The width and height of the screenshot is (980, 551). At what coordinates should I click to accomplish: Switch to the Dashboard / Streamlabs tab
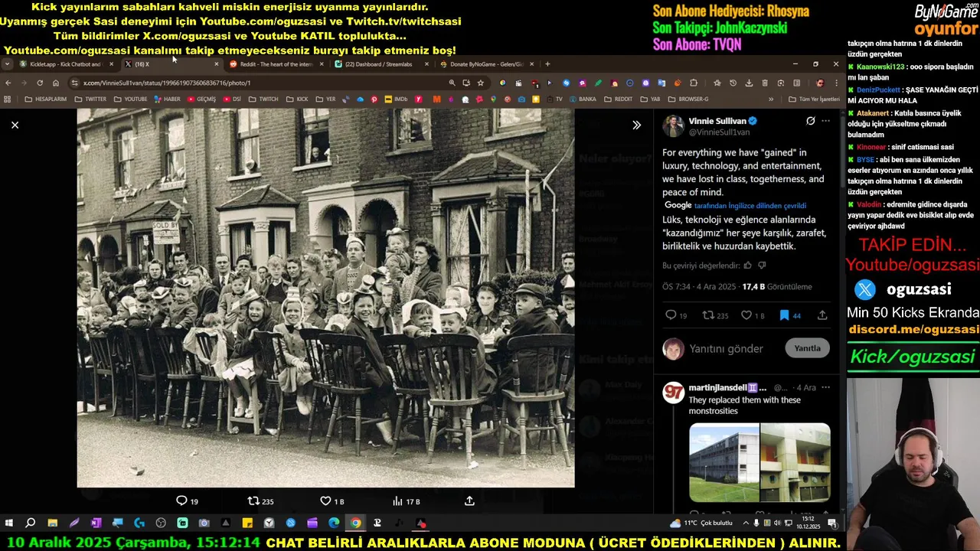pyautogui.click(x=381, y=64)
